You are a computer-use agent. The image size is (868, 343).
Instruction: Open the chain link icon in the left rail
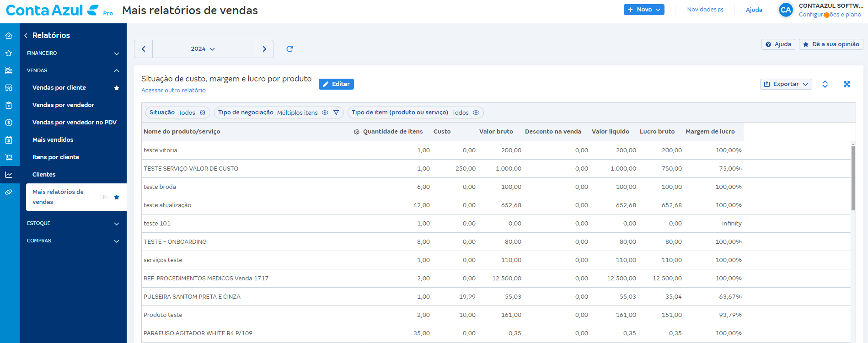[x=9, y=192]
